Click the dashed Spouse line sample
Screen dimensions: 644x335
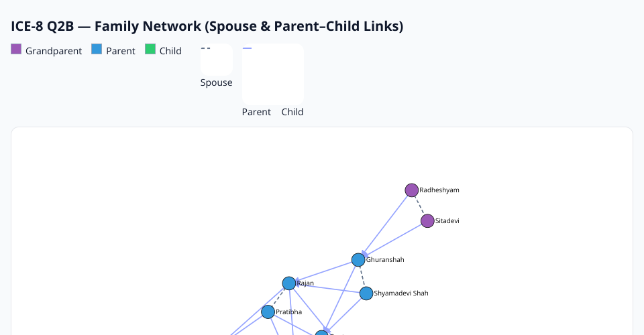pyautogui.click(x=206, y=49)
